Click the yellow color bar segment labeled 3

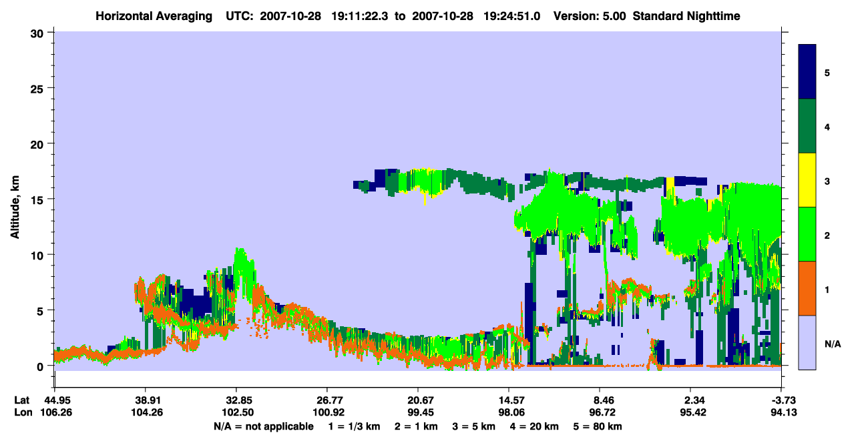807,180
